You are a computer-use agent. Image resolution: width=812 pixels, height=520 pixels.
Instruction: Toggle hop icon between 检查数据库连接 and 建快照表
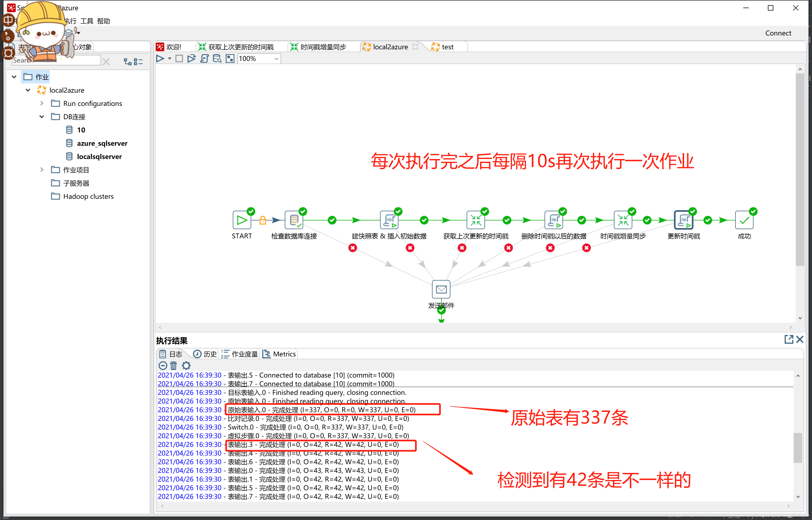[x=332, y=220]
